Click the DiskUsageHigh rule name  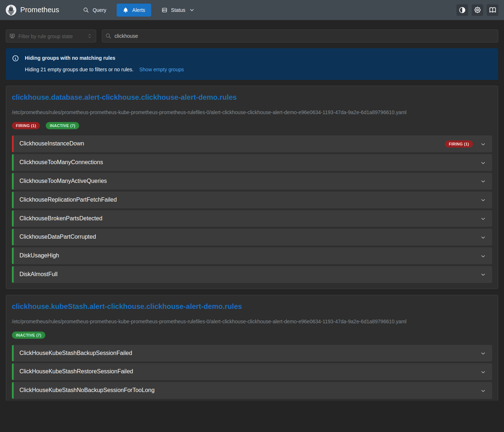tap(39, 255)
